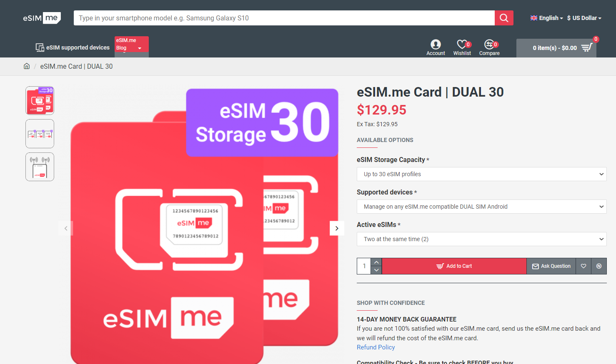This screenshot has width=616, height=364.
Task: Show previous product image arrow
Action: click(x=66, y=228)
